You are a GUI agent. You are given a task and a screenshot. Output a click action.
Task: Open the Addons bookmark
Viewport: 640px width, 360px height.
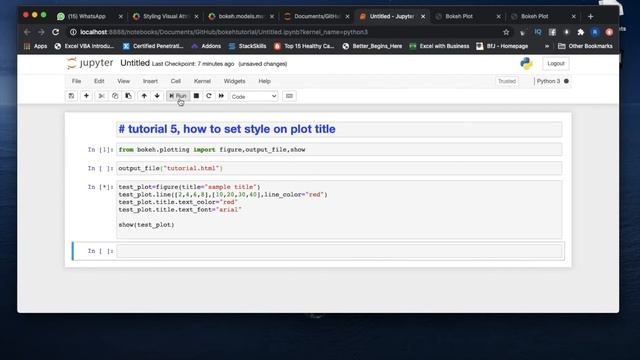tap(207, 46)
